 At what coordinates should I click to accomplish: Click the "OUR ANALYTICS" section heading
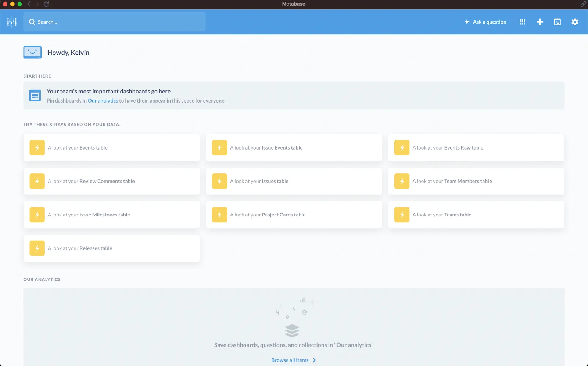pos(42,279)
